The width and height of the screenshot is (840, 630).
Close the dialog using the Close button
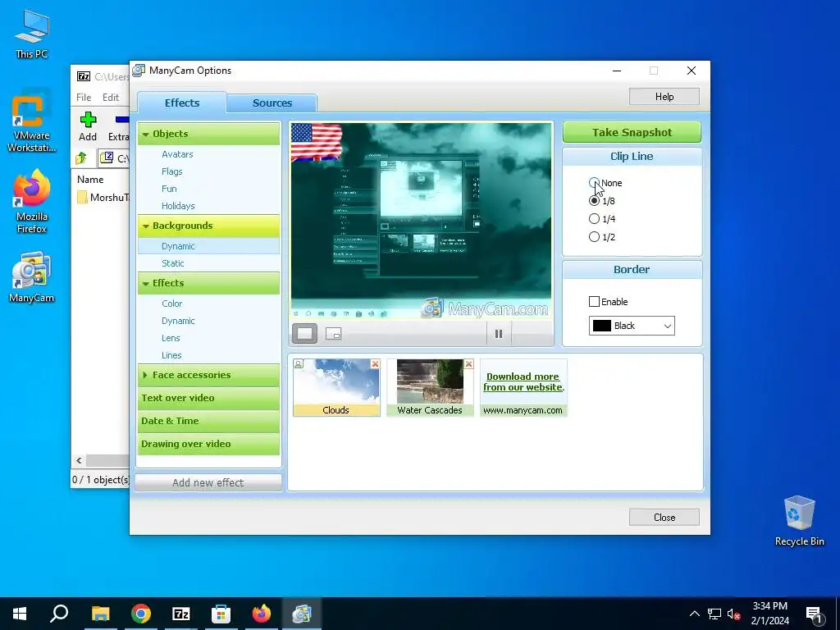664,517
